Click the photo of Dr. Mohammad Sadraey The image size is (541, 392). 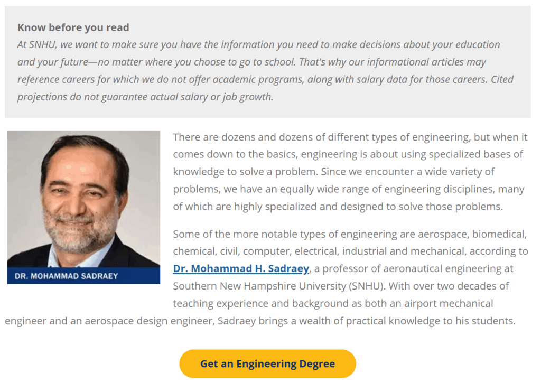83,198
